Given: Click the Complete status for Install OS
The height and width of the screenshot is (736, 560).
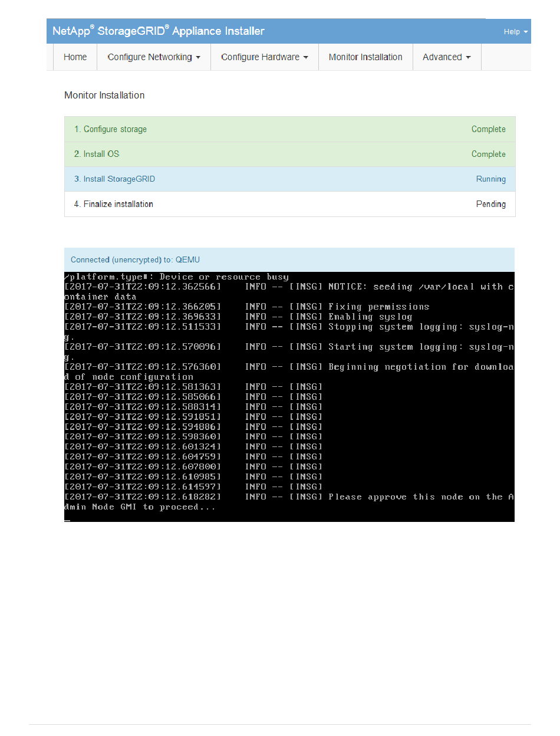Looking at the screenshot, I should pyautogui.click(x=488, y=154).
